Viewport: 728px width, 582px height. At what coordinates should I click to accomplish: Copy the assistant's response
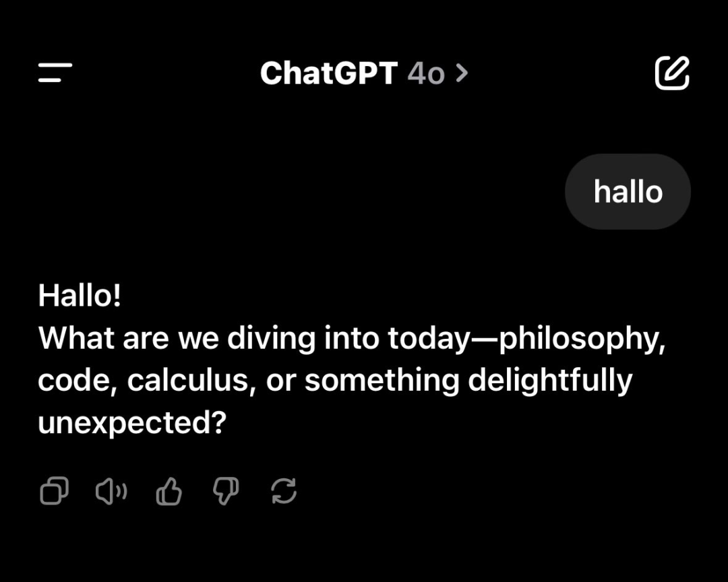pyautogui.click(x=54, y=491)
